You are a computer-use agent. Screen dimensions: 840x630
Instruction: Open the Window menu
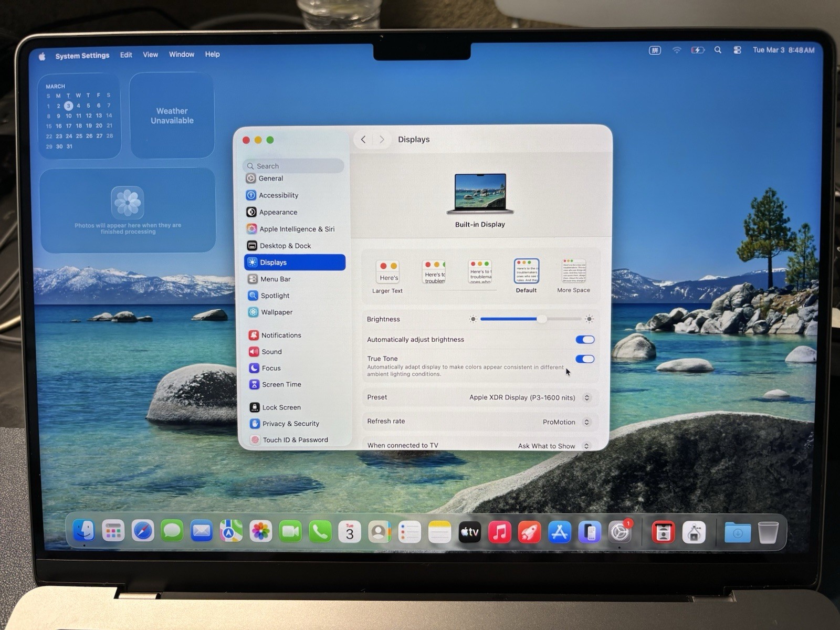point(182,55)
